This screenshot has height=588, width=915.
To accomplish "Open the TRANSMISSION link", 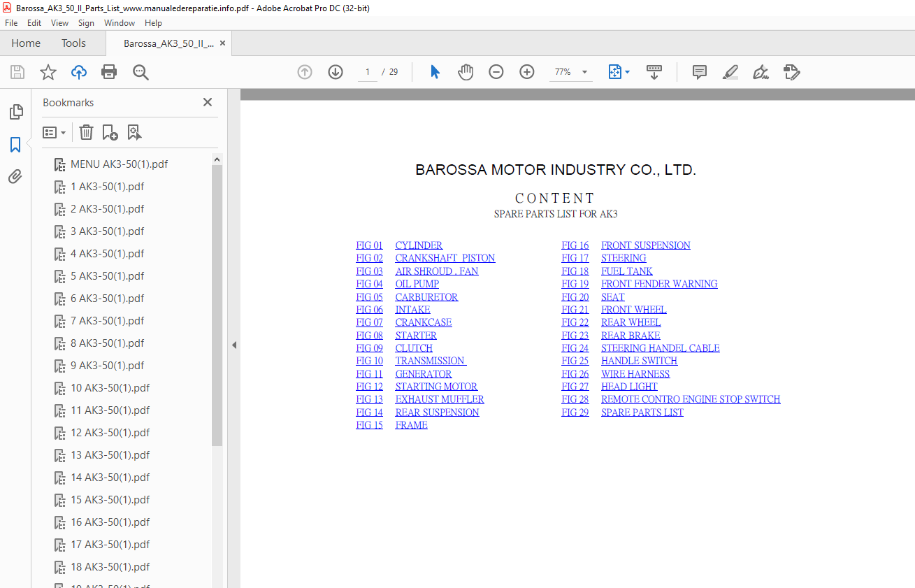I will 431,361.
